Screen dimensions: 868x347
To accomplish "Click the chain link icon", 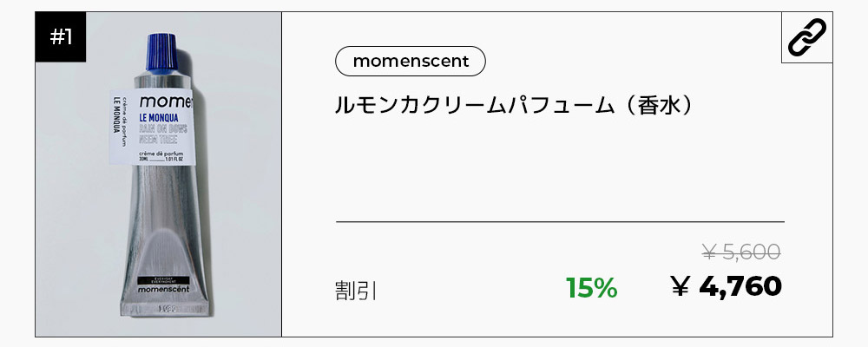I will tap(806, 37).
